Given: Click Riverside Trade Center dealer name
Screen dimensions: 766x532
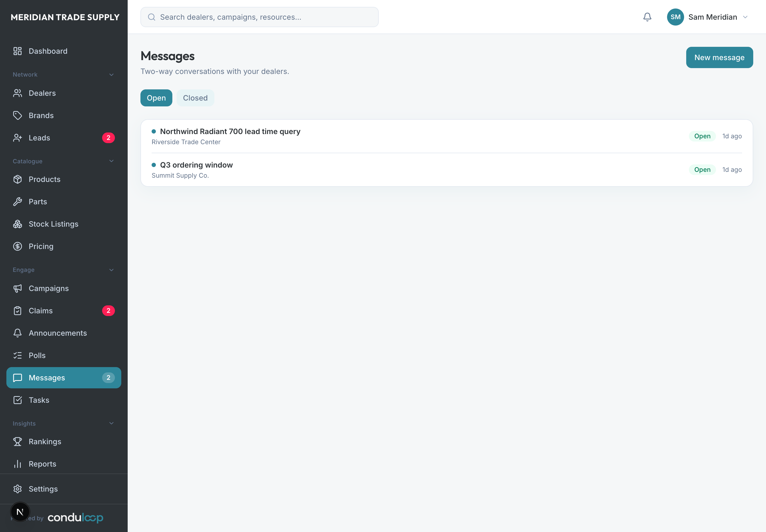Looking at the screenshot, I should pyautogui.click(x=186, y=142).
